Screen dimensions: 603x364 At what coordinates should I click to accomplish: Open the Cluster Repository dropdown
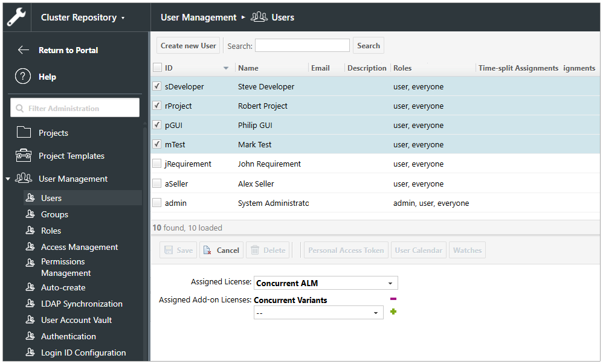tap(83, 18)
